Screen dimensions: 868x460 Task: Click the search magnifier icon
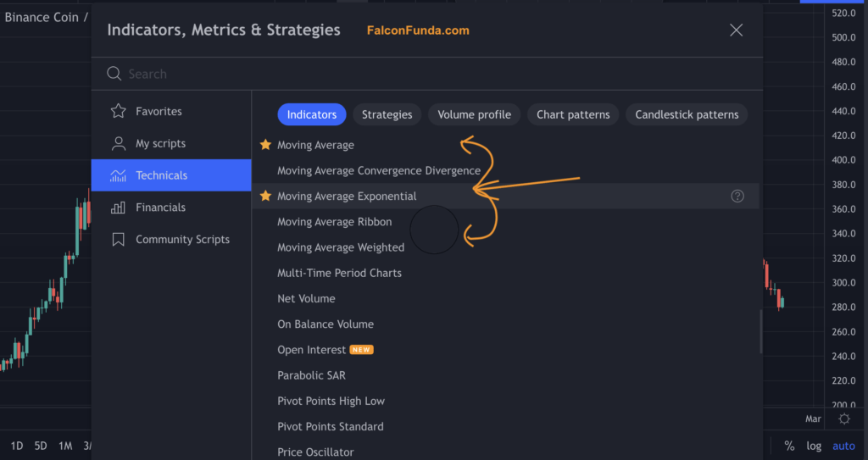coord(114,74)
